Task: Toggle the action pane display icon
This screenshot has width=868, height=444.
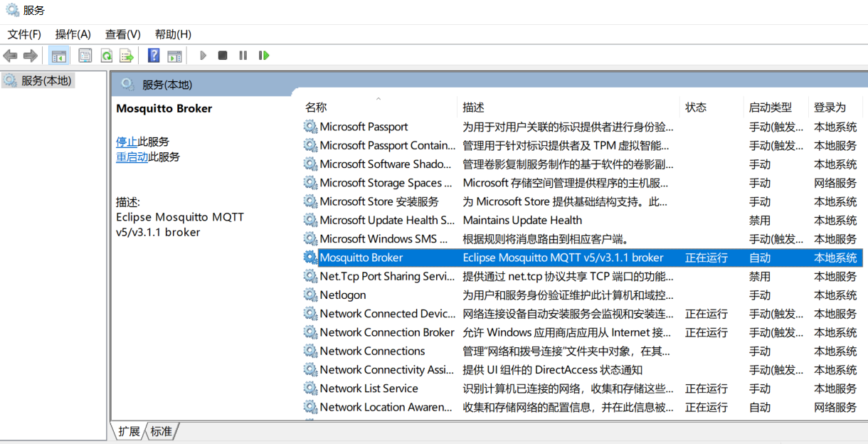Action: [x=175, y=55]
